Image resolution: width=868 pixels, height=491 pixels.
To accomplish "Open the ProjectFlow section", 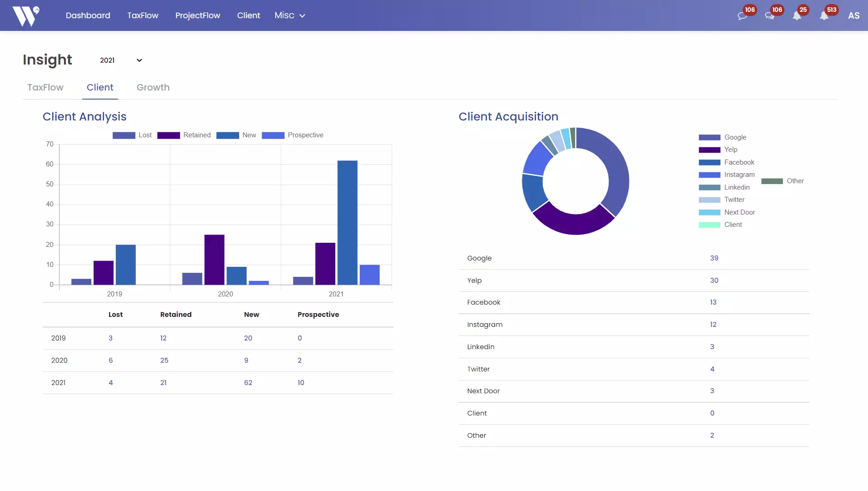I will coord(198,15).
